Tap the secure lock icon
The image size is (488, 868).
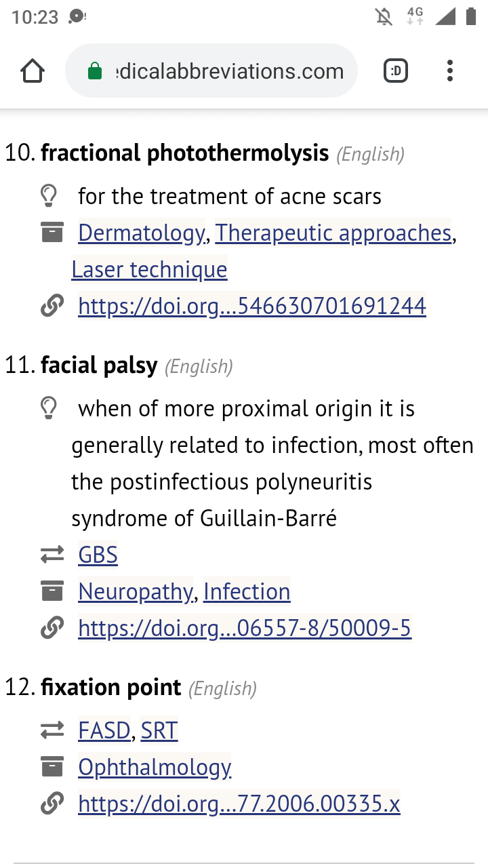coord(95,71)
